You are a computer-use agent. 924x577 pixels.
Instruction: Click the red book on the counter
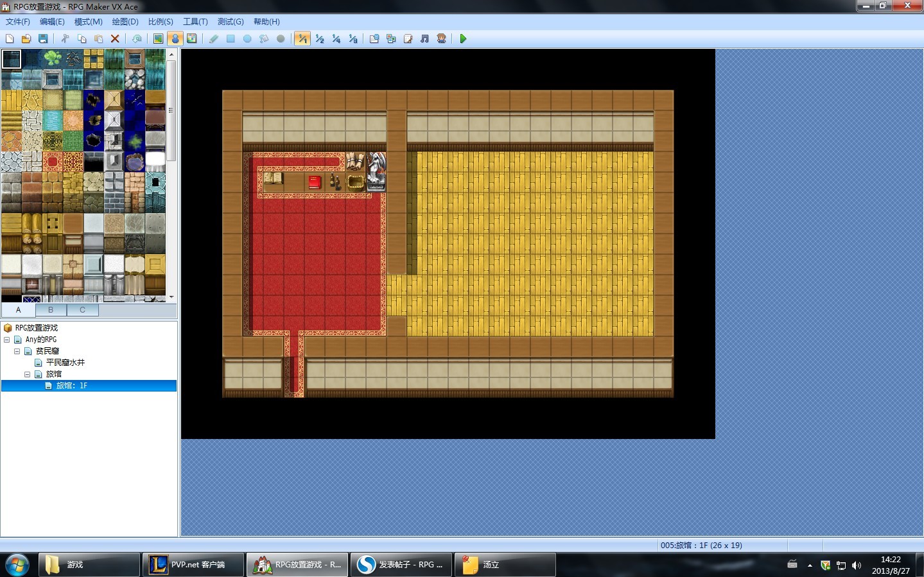coord(314,182)
